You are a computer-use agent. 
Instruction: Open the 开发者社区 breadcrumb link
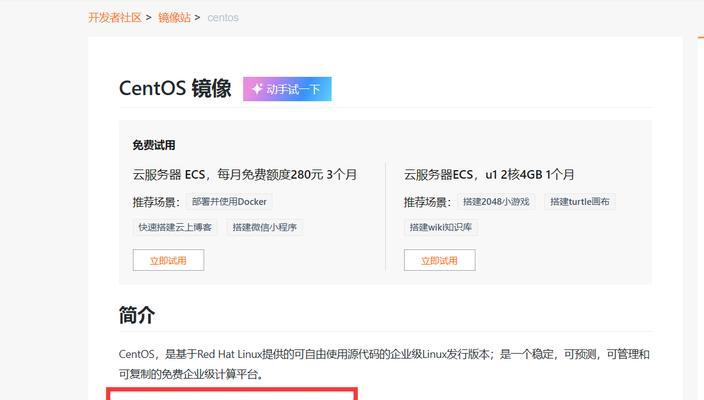(115, 18)
